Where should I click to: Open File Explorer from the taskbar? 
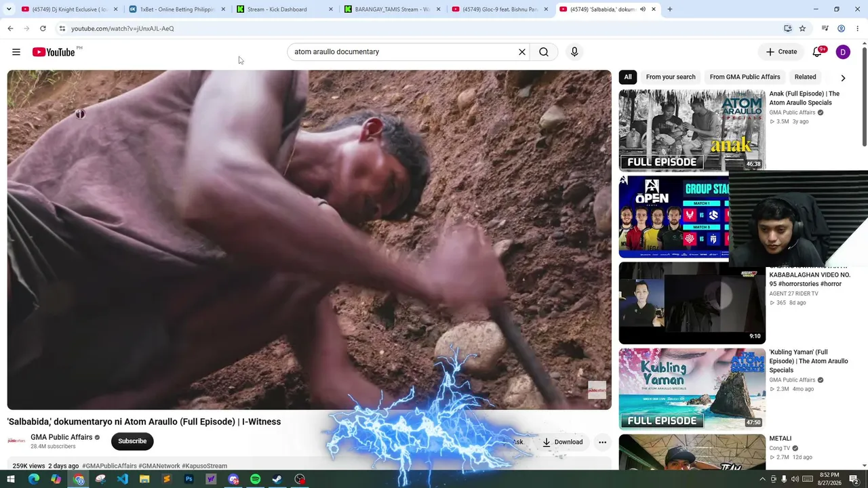tap(144, 479)
